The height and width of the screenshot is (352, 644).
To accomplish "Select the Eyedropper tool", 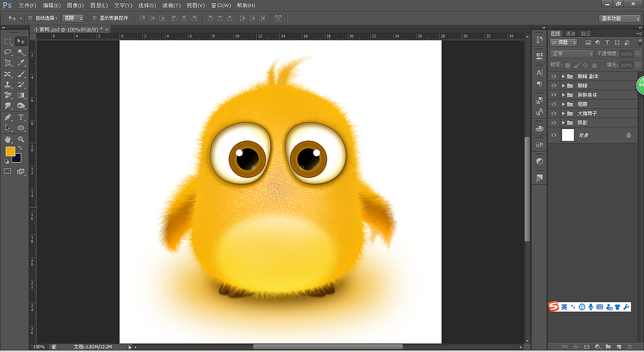I will [x=21, y=63].
